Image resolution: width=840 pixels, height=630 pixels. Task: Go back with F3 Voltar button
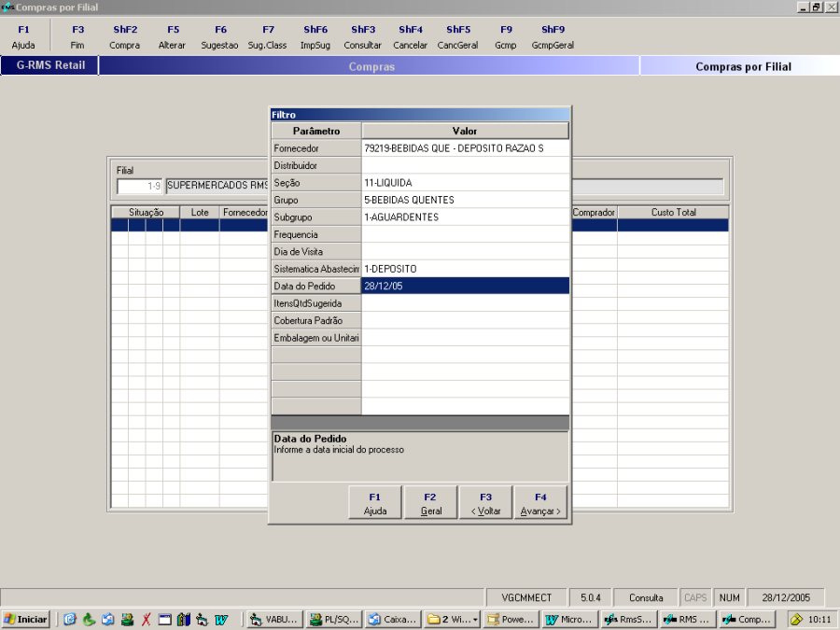[486, 502]
